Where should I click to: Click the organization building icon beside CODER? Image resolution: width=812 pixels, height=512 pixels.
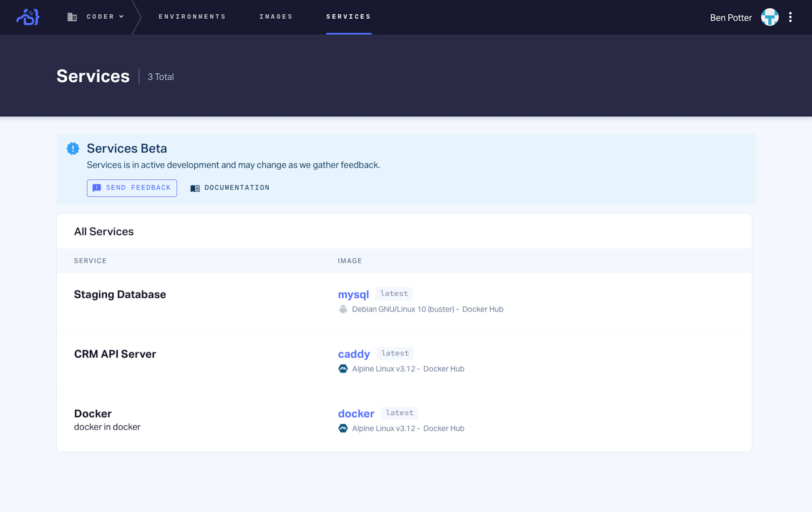point(72,17)
